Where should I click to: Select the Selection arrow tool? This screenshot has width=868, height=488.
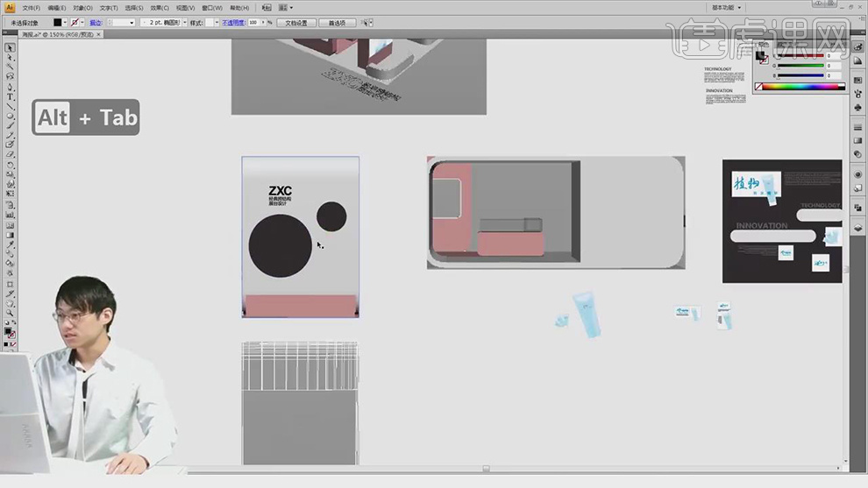click(11, 47)
